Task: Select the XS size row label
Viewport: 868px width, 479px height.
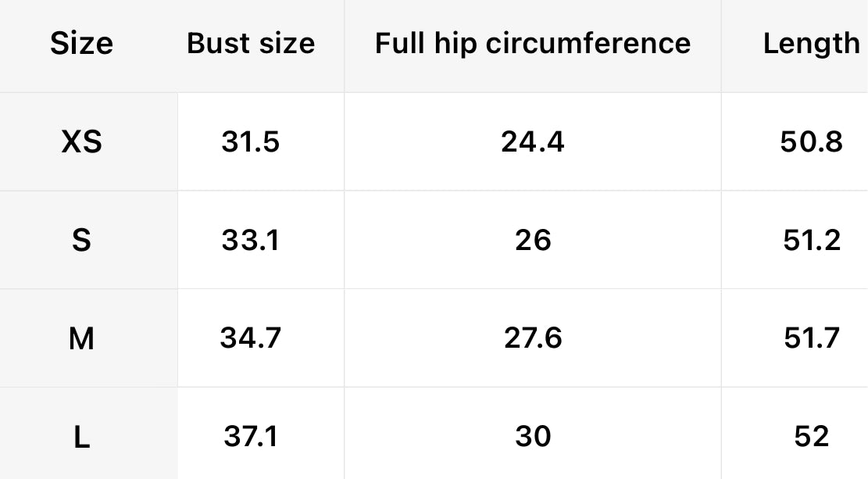Action: point(81,142)
